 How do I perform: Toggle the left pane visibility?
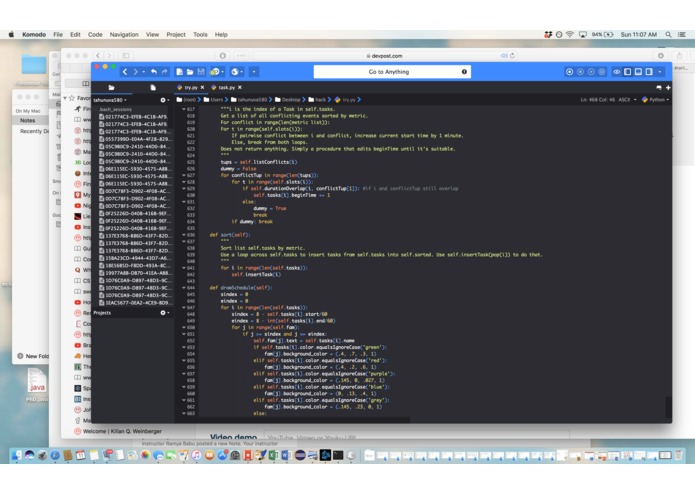628,72
